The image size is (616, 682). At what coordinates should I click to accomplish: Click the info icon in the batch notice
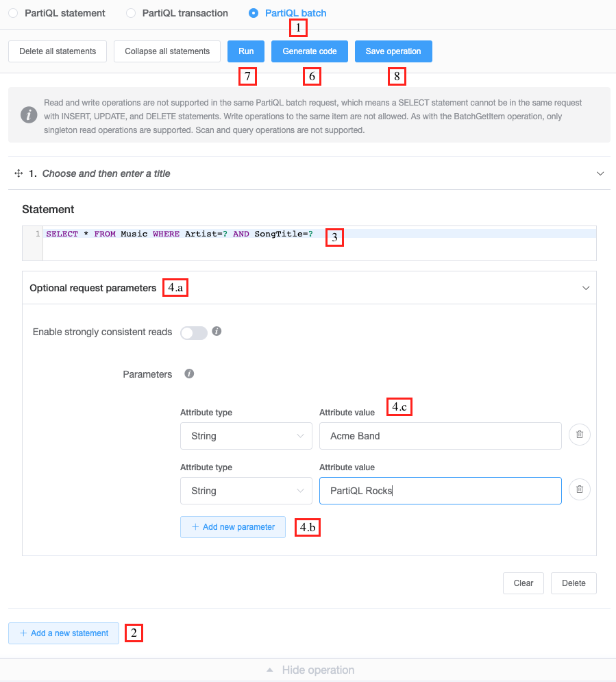coord(29,114)
